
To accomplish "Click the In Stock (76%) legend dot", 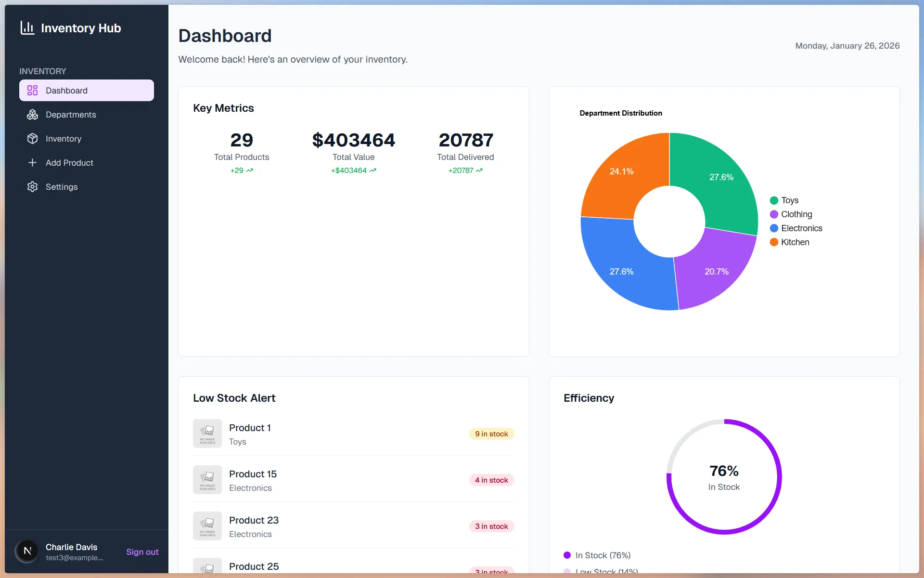I will click(567, 555).
